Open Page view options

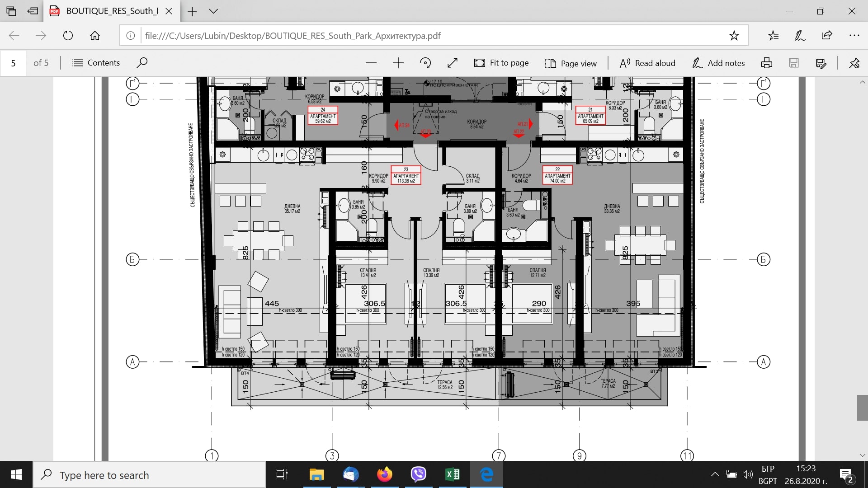point(571,63)
